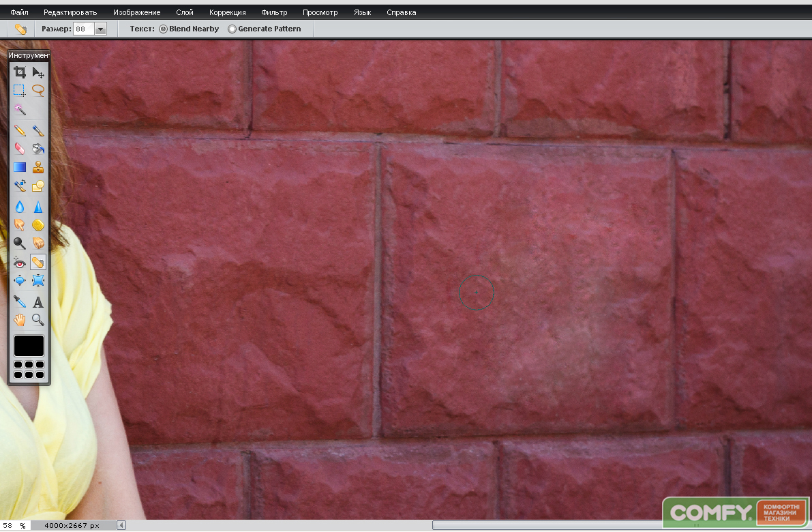Open the Файл menu

(x=19, y=12)
